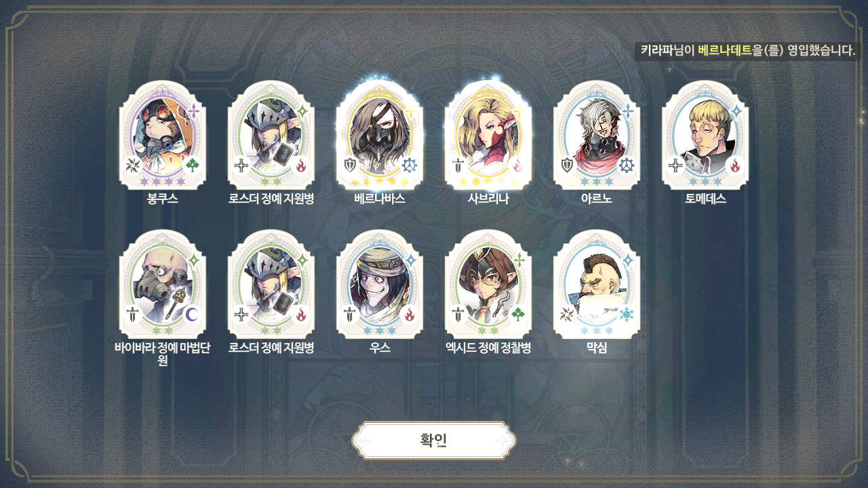
Task: Select the 베르나바스 character card
Action: [380, 136]
